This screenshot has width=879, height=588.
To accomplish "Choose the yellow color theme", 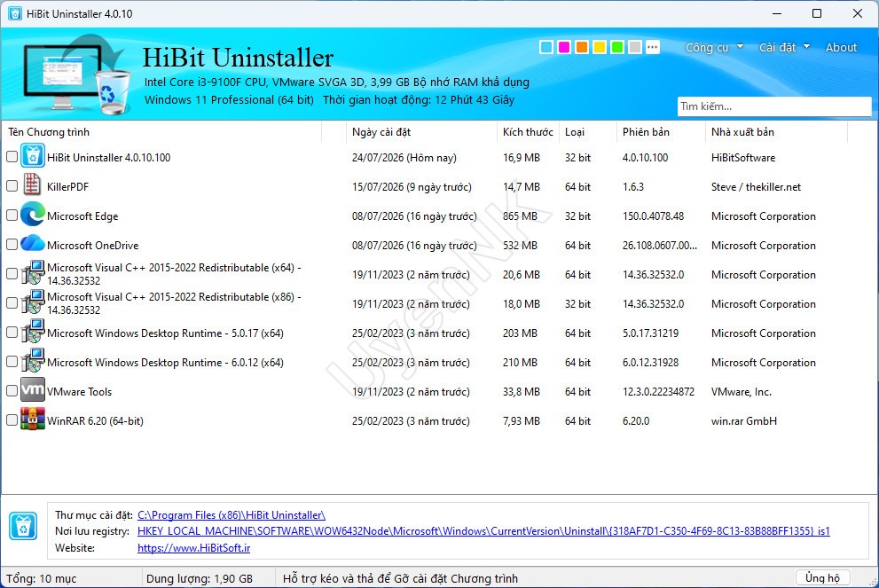I will coord(600,47).
